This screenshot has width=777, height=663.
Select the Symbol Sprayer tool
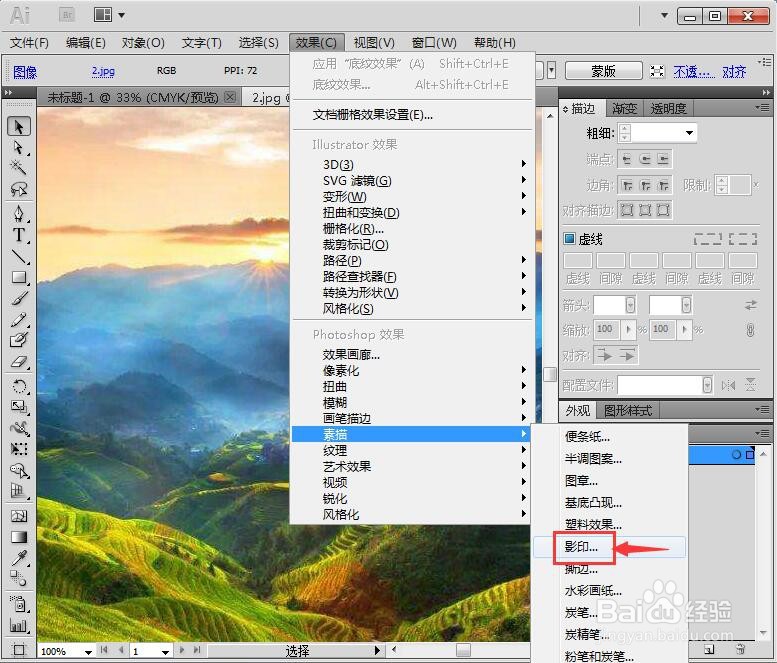(x=19, y=604)
